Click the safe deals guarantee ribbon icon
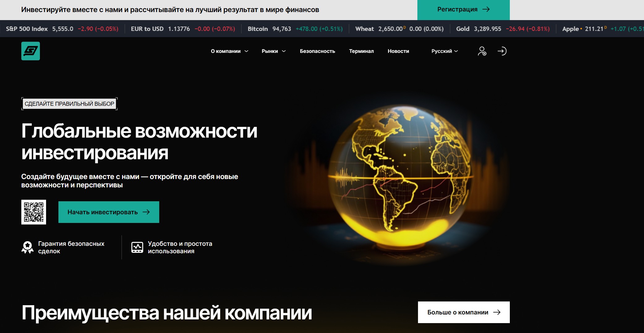This screenshot has height=333, width=644. pos(28,247)
